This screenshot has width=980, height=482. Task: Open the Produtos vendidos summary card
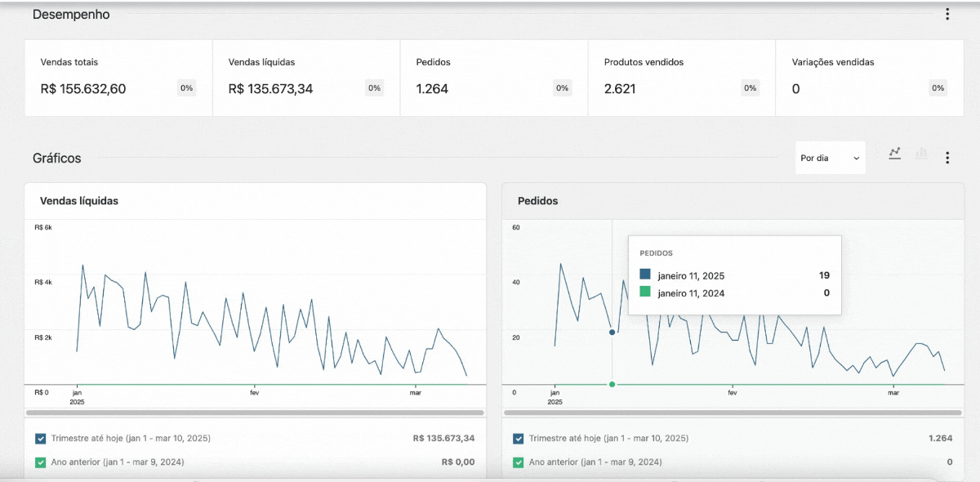pos(681,78)
